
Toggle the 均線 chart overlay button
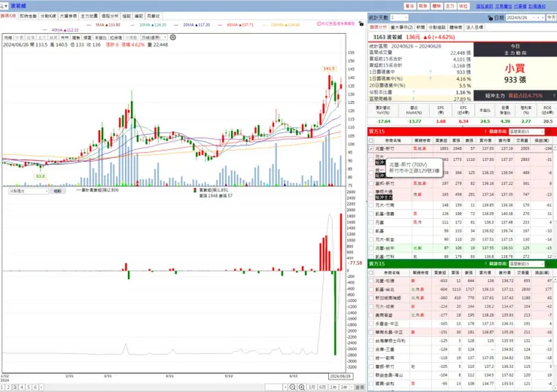tap(8, 38)
